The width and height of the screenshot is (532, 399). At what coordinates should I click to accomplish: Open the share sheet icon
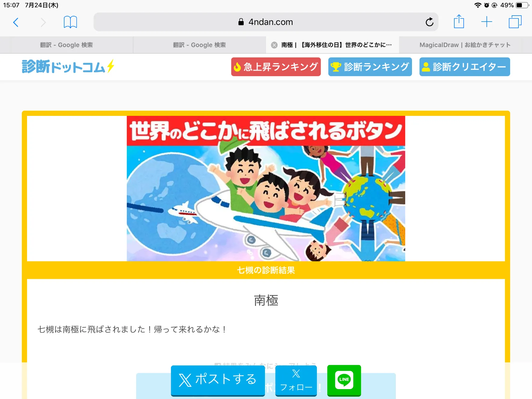(459, 22)
